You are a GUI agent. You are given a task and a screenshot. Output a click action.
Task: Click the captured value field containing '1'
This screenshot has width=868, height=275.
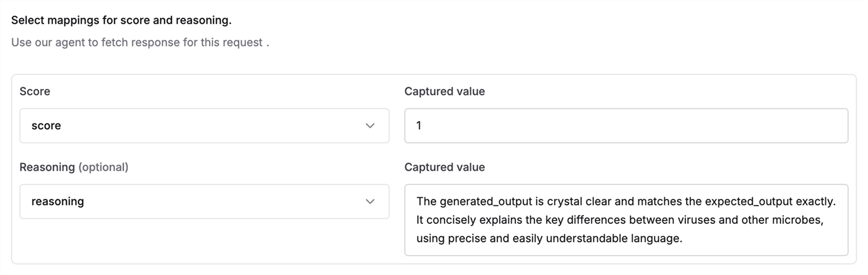626,126
